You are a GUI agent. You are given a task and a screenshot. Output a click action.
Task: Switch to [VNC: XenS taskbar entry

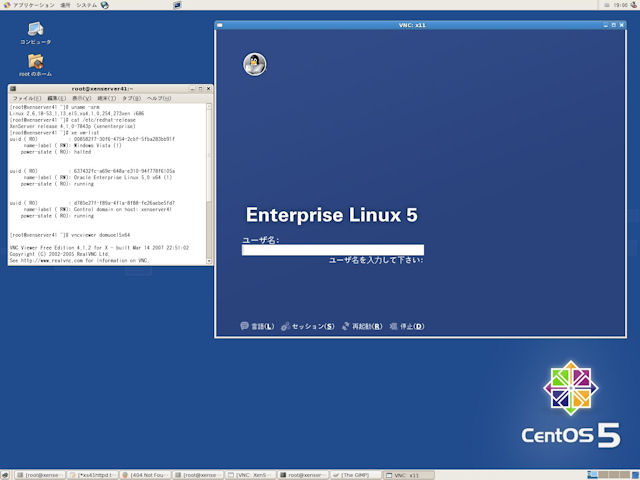point(251,475)
